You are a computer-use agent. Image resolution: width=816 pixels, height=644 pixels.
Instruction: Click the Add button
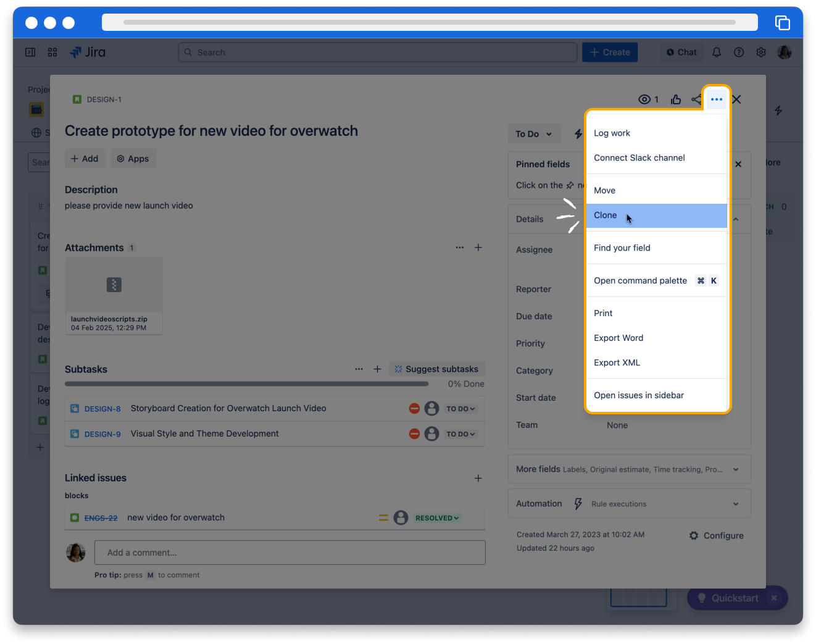coord(85,159)
